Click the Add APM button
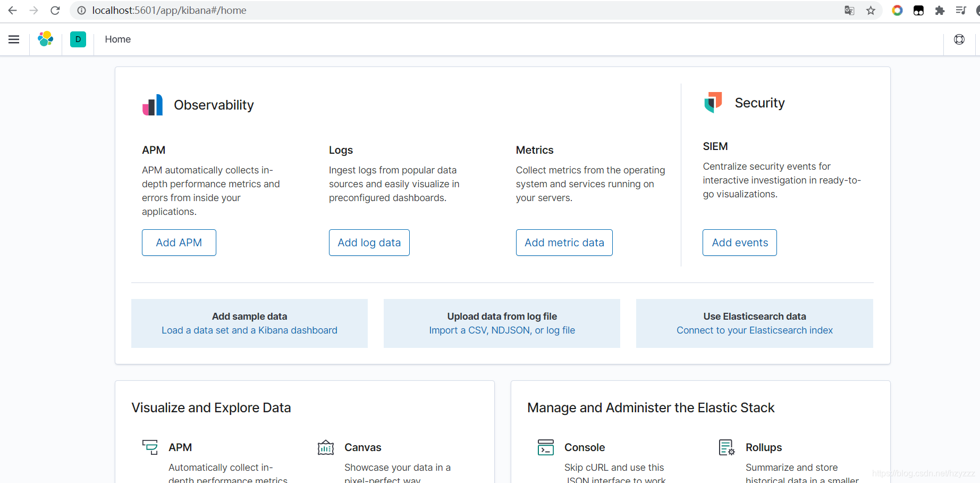Image resolution: width=980 pixels, height=483 pixels. [x=179, y=243]
